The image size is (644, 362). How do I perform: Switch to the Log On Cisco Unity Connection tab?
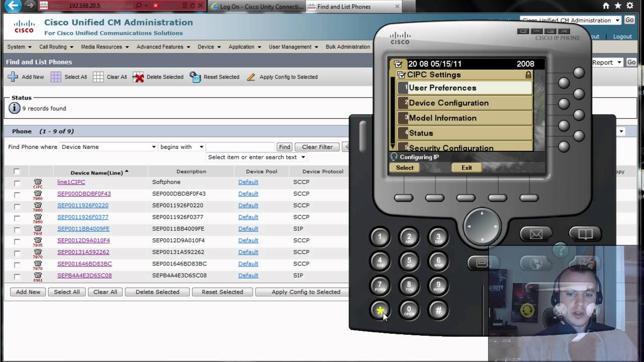[256, 7]
